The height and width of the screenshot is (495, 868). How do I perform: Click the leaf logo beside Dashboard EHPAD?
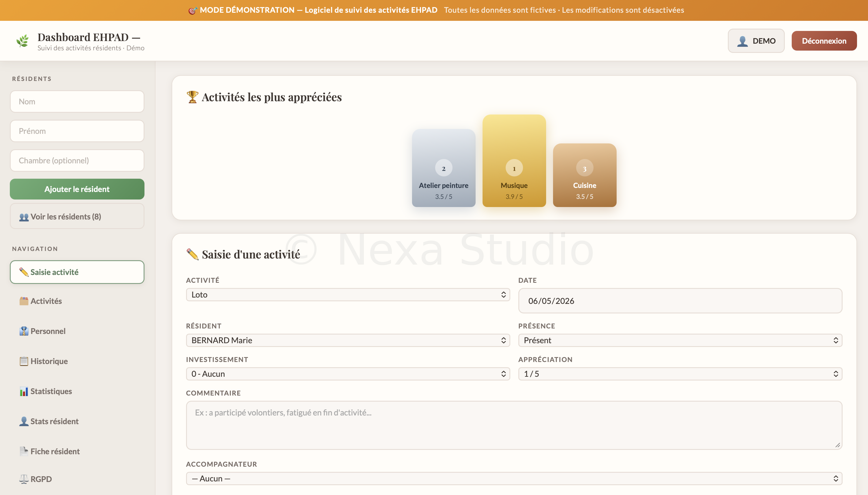click(x=23, y=41)
